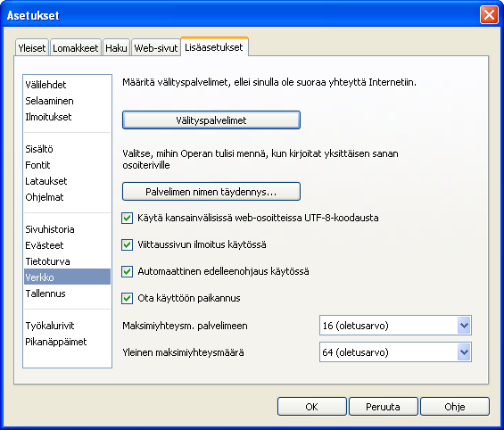Expand Maksimiyhteysm. palvelimeen dropdown
504x430 pixels.
pyautogui.click(x=395, y=326)
